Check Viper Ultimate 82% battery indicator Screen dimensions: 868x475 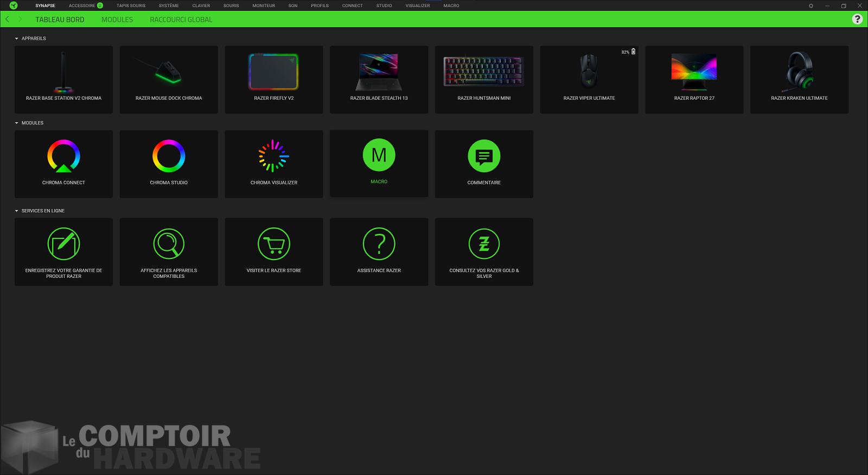tap(629, 52)
